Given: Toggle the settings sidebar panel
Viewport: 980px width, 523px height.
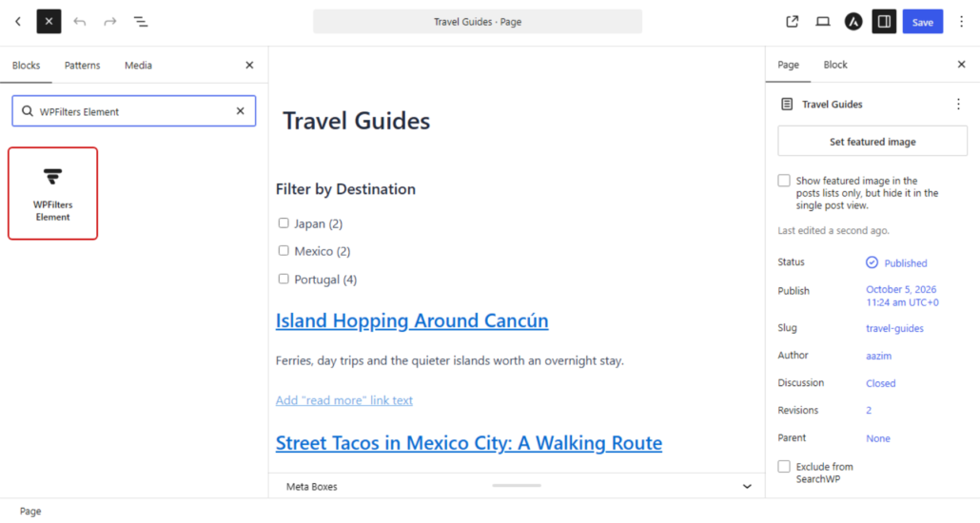Looking at the screenshot, I should 884,22.
